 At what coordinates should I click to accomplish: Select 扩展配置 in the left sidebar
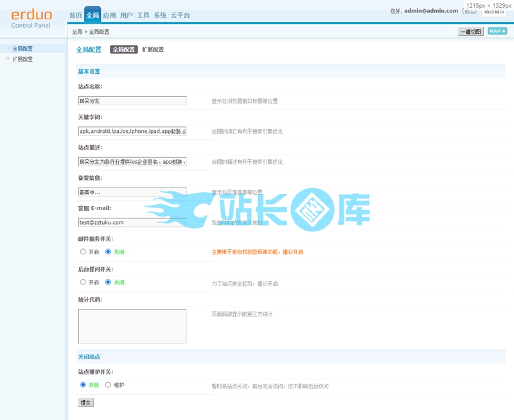pos(22,59)
